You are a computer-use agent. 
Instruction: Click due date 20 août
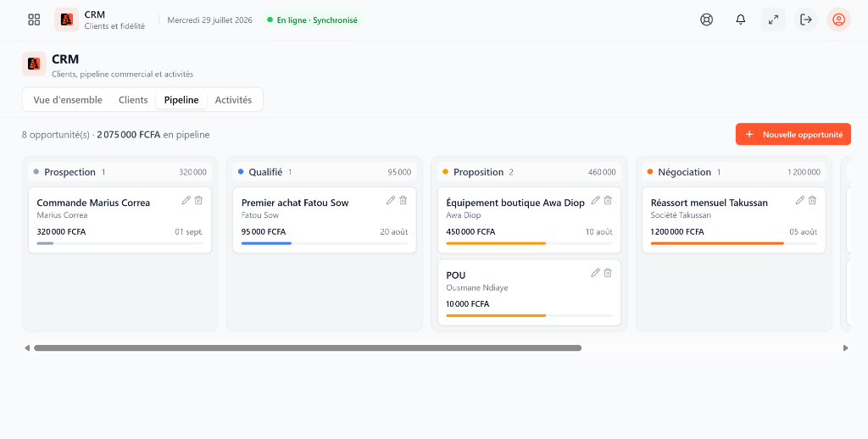(393, 232)
